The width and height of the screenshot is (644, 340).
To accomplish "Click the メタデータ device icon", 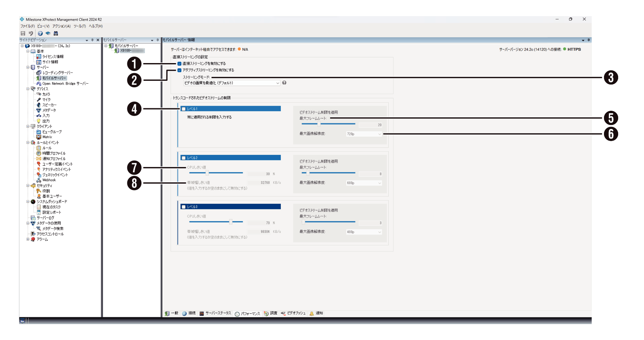I will click(x=39, y=110).
